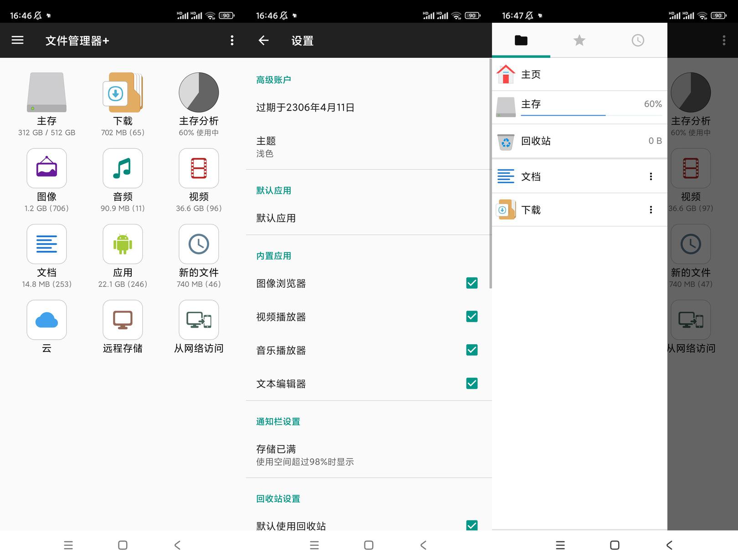Toggle the 音乐播放器 checkbox
Viewport: 738px width, 560px height.
(472, 350)
